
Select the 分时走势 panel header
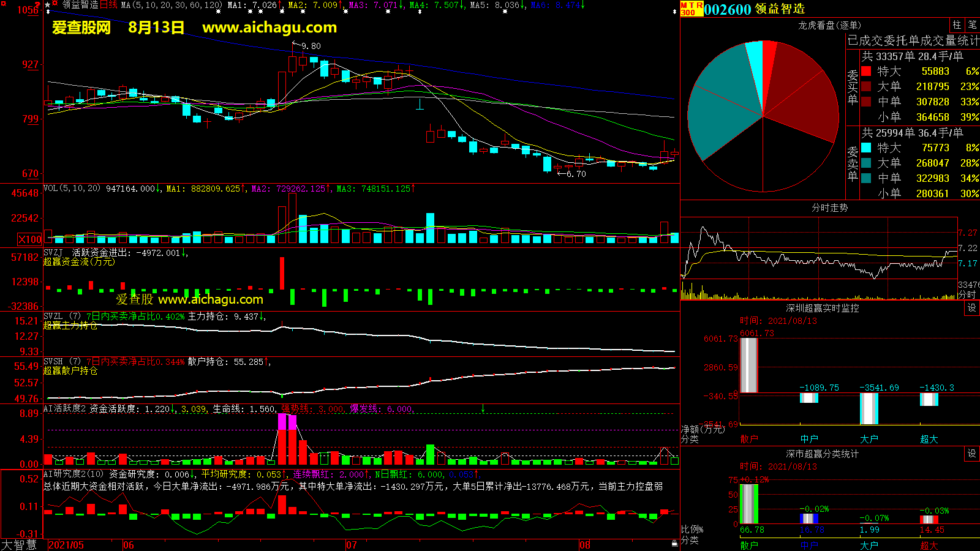(x=829, y=208)
